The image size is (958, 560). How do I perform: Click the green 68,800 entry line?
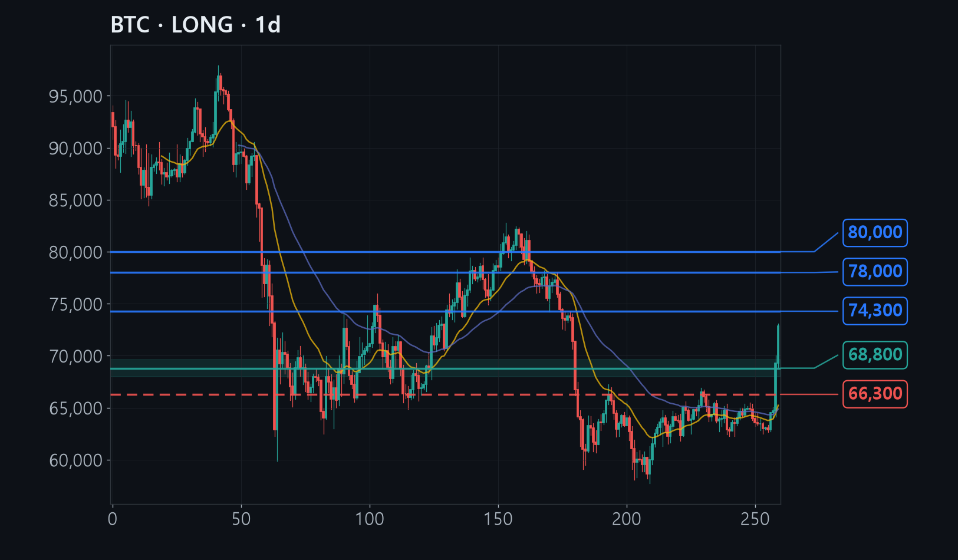click(x=445, y=368)
